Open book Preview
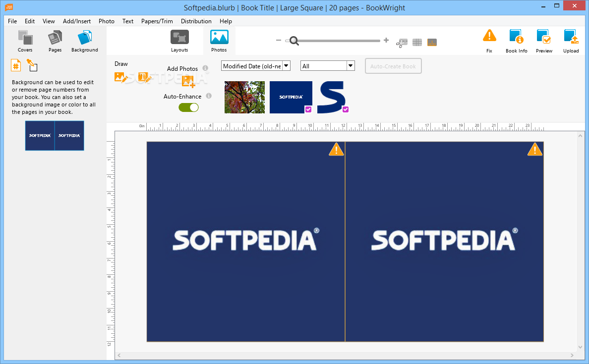Image resolution: width=589 pixels, height=364 pixels. 544,41
